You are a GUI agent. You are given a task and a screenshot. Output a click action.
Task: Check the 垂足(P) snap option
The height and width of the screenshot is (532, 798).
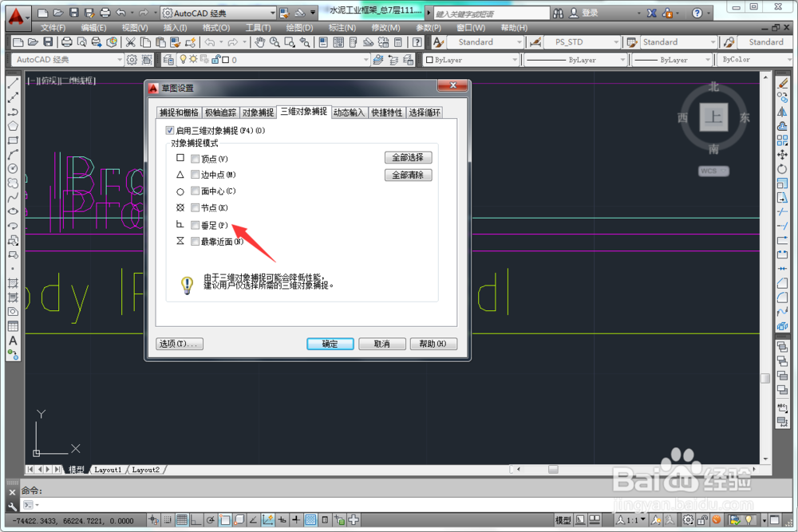(195, 225)
